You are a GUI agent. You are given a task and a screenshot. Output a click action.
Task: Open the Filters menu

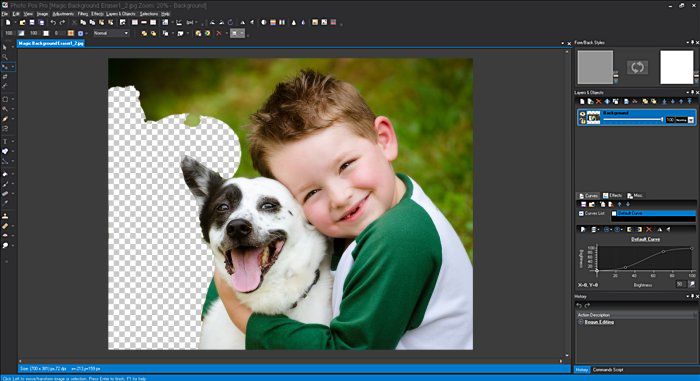click(x=83, y=14)
